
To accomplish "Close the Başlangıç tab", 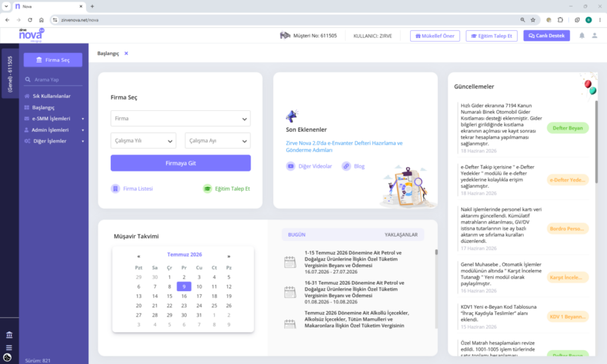I will pyautogui.click(x=126, y=53).
